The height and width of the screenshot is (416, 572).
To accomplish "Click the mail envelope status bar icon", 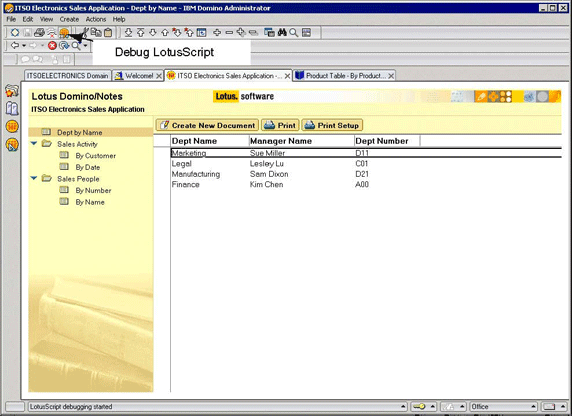I will pyautogui.click(x=549, y=407).
